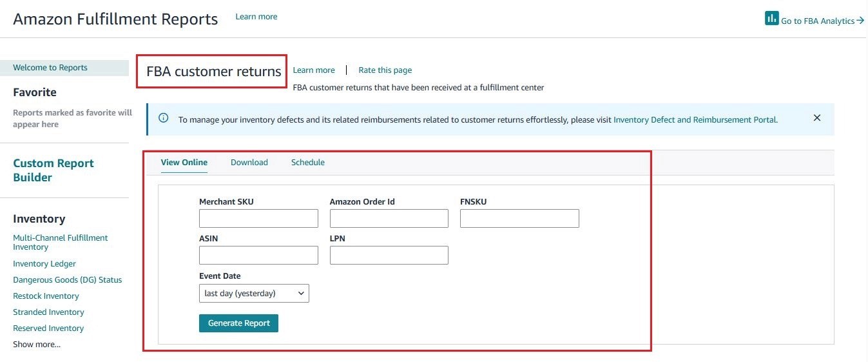Switch to the Schedule tab

[308, 163]
